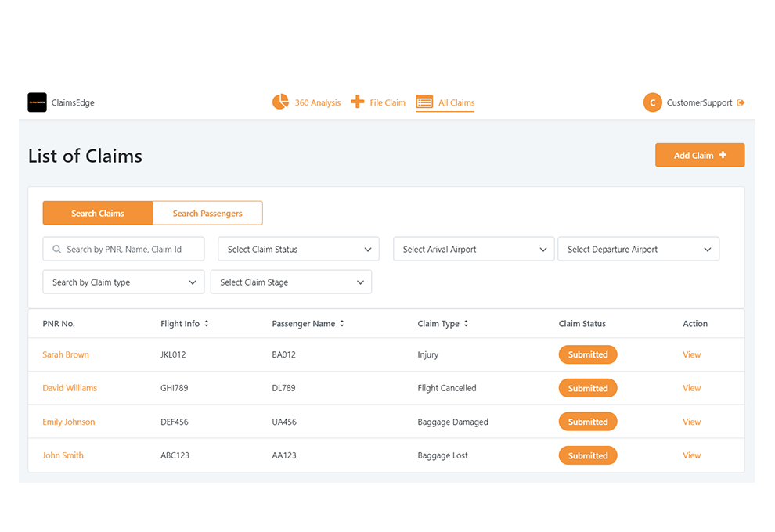Open the David Williams PNR link

point(70,388)
